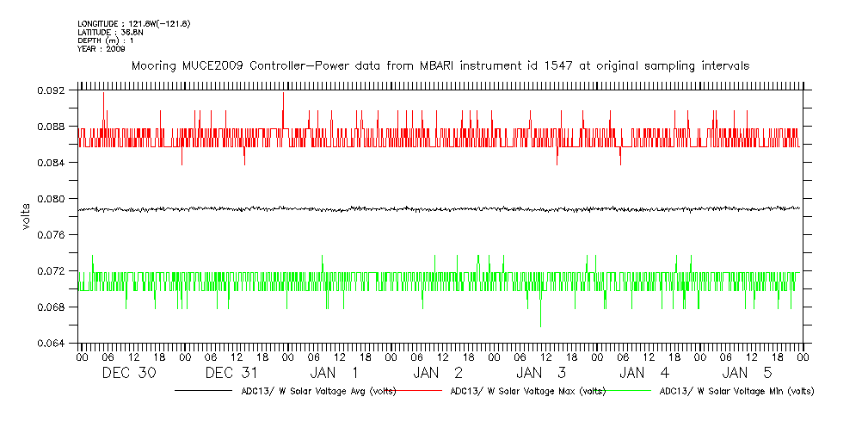Screen dimensions: 868x434
Task: Select the LATITUDE header line
Action: tap(109, 32)
